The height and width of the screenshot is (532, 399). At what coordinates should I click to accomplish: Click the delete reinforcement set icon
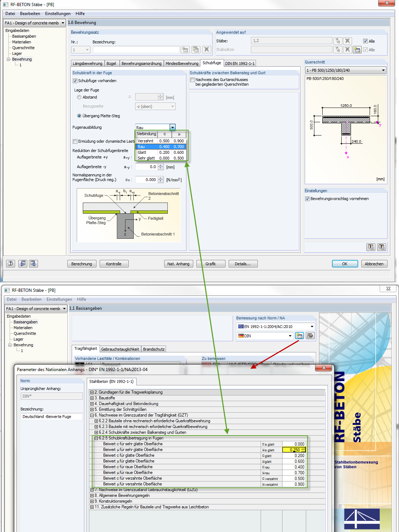click(x=206, y=49)
